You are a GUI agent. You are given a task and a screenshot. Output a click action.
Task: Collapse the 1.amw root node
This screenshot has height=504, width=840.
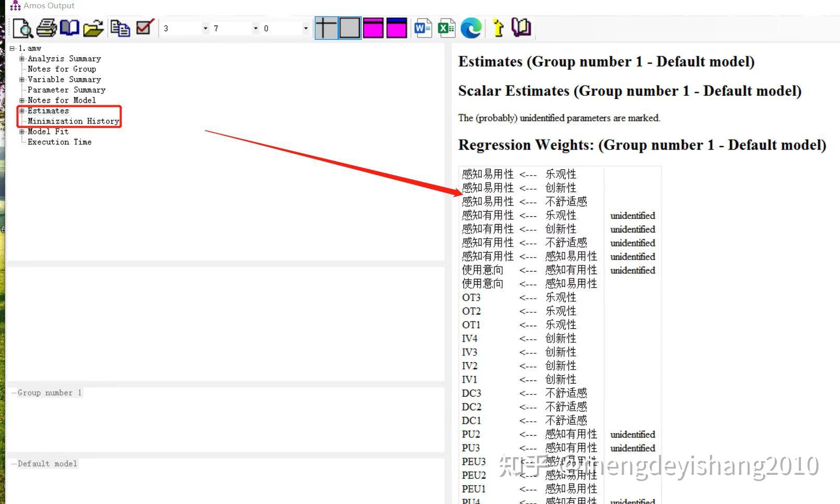click(x=12, y=48)
